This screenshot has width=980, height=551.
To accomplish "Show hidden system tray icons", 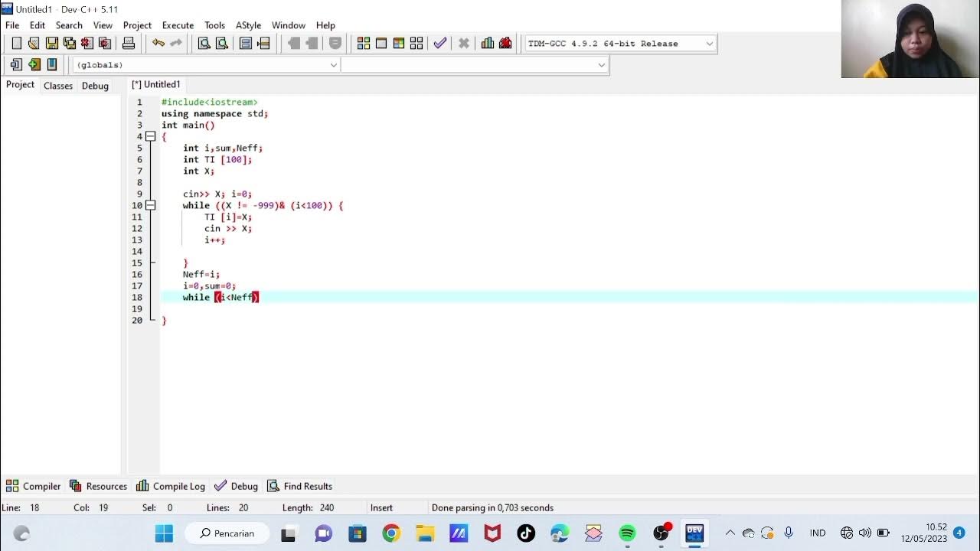I will tap(730, 533).
